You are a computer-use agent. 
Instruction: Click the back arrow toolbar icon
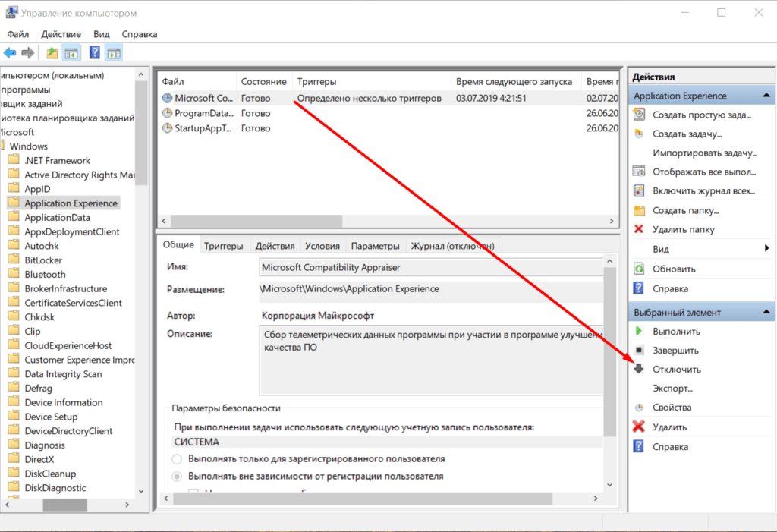(10, 52)
